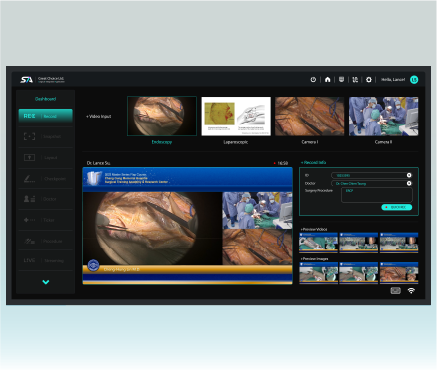
Task: Select the Layout sidebar item
Action: (45, 157)
